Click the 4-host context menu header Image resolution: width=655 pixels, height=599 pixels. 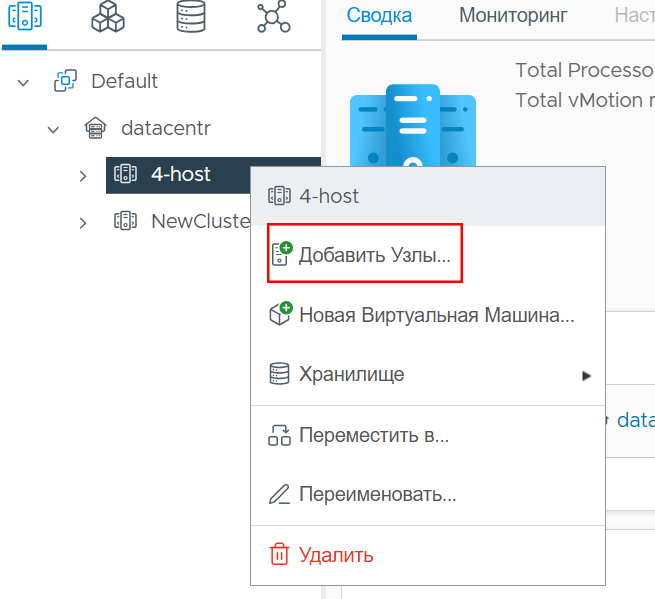click(x=428, y=196)
